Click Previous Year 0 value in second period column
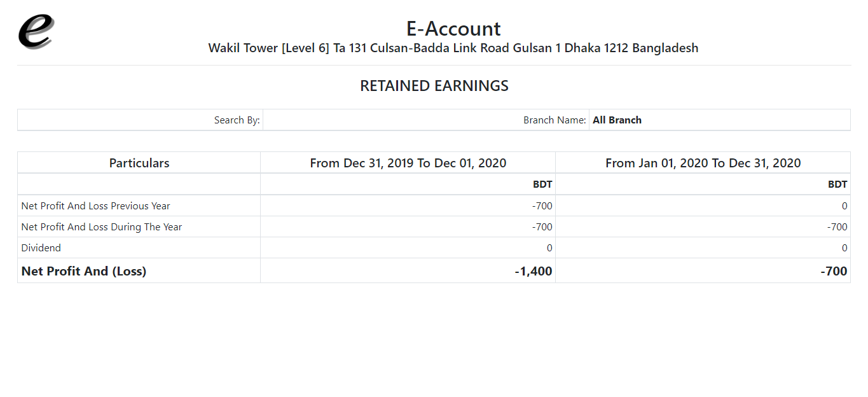Screen dimensions: 868x397 844,206
